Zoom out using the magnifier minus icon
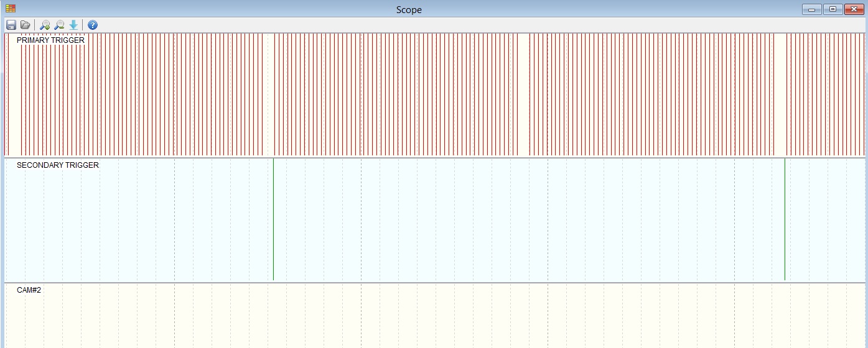Image resolution: width=868 pixels, height=348 pixels. 59,25
